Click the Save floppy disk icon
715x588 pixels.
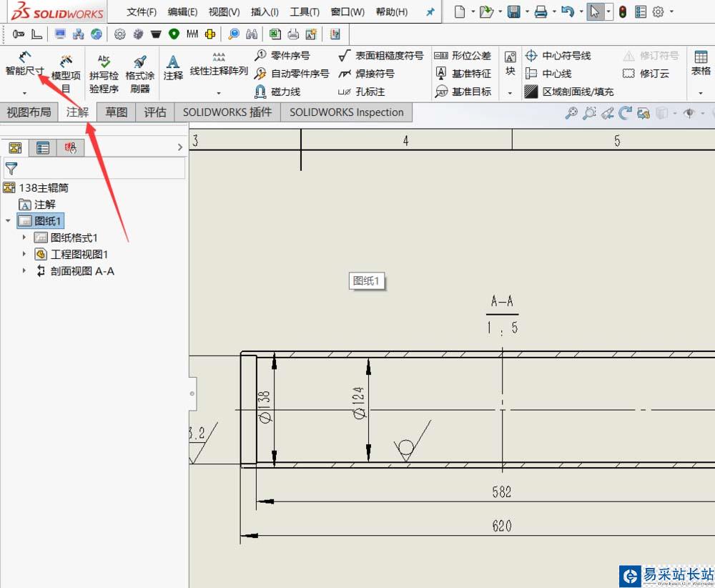coord(514,11)
